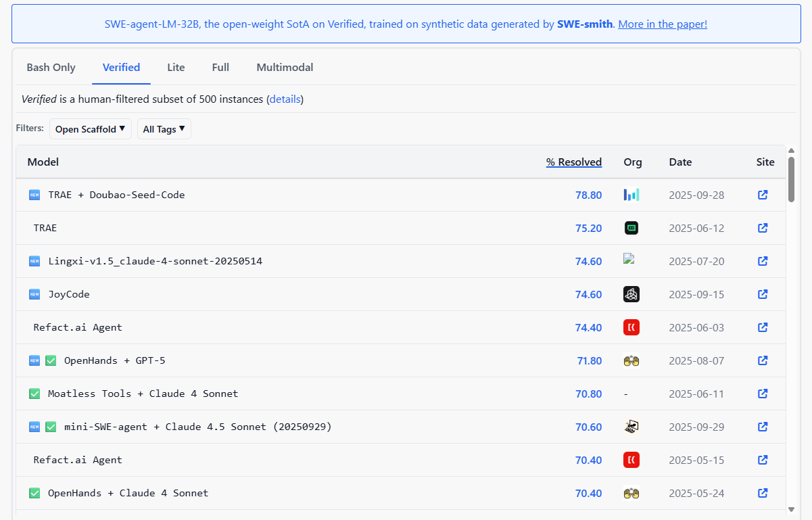Click Refact.ai org logo dated 2025-05-15
The height and width of the screenshot is (520, 812).
[x=631, y=460]
